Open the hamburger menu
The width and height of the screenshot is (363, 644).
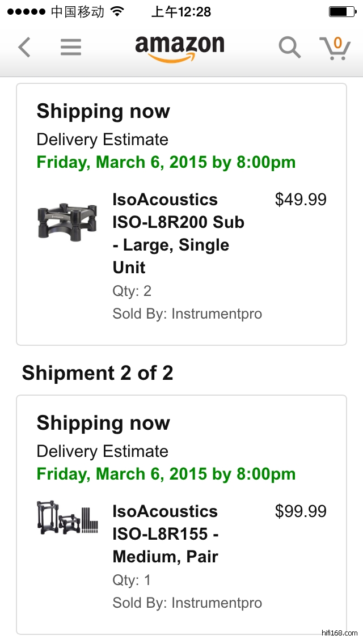[x=71, y=48]
